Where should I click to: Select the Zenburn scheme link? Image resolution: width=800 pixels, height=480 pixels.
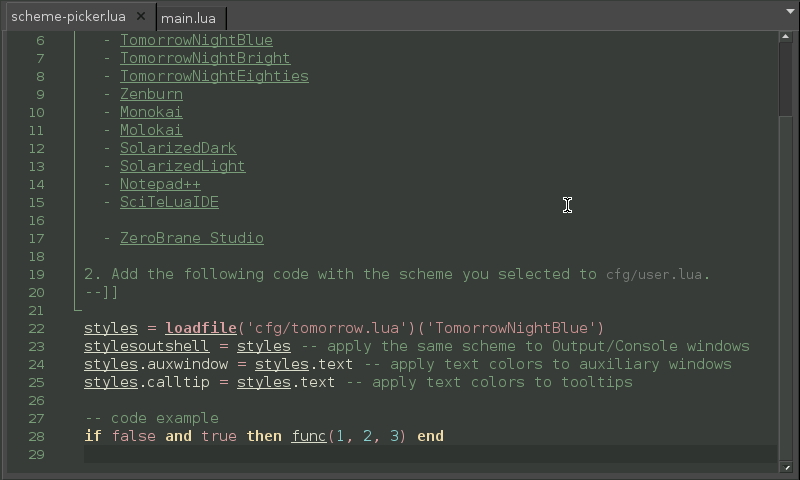(151, 94)
